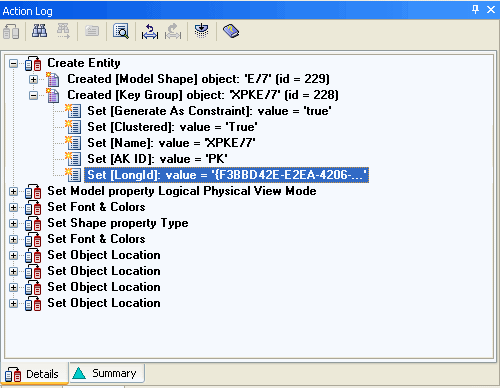Switch to the Details tab
The image size is (500, 388).
tap(36, 374)
